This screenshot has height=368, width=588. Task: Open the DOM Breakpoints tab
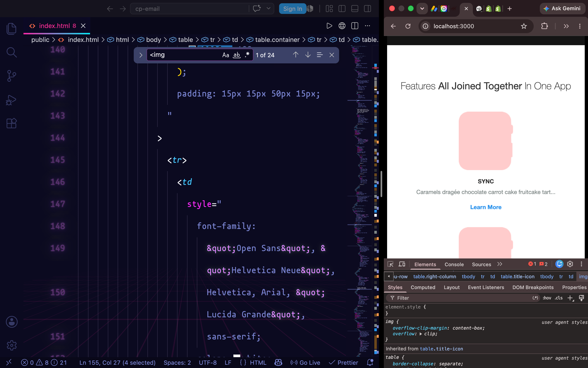point(533,287)
